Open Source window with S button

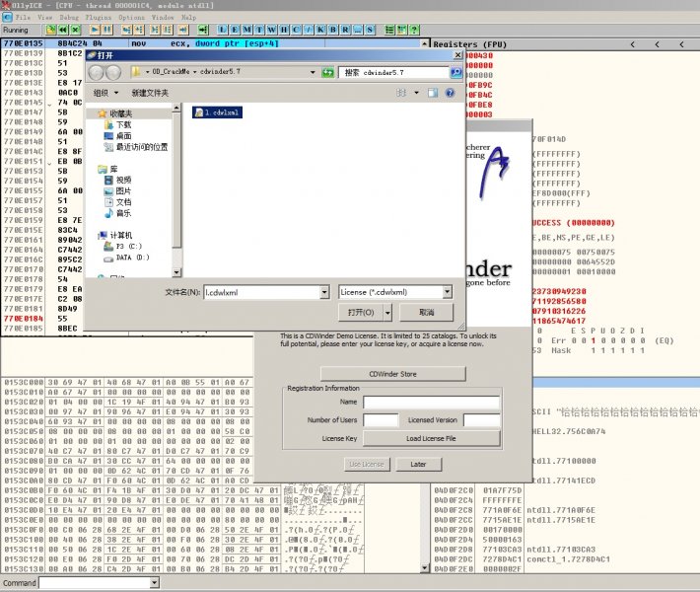click(370, 30)
